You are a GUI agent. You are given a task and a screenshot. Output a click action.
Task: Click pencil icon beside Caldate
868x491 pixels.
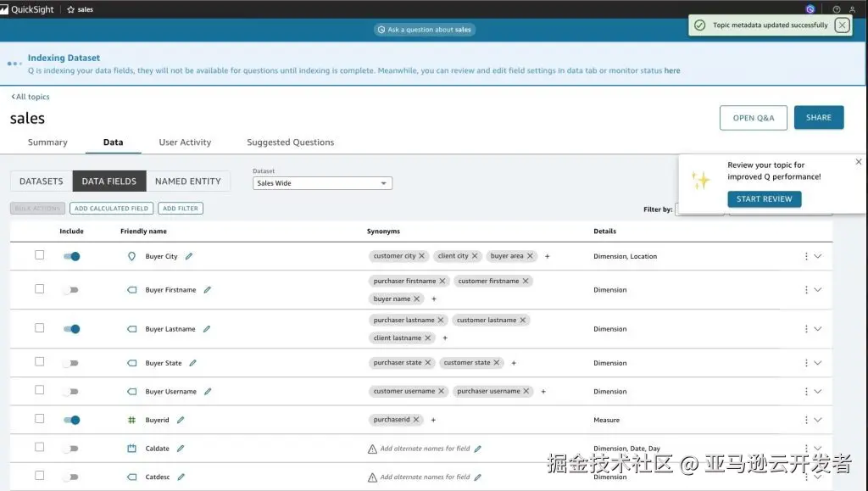pyautogui.click(x=181, y=449)
